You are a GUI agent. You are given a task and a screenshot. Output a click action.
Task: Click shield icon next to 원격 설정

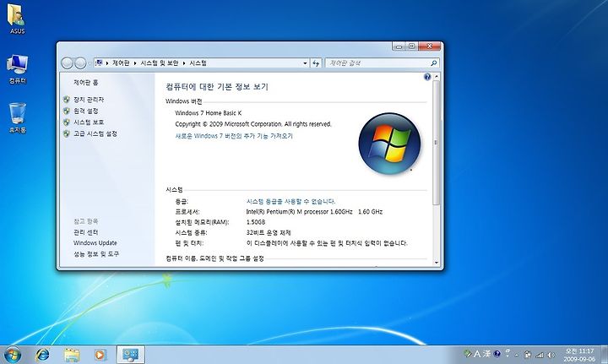pyautogui.click(x=67, y=111)
